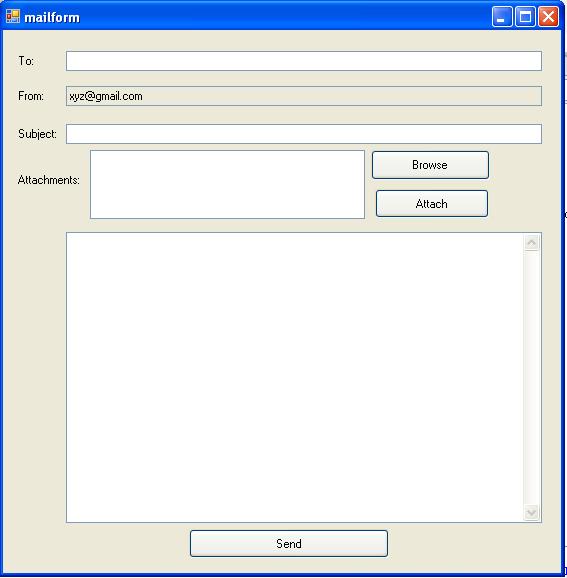Click the message body scroll up arrow

click(532, 243)
